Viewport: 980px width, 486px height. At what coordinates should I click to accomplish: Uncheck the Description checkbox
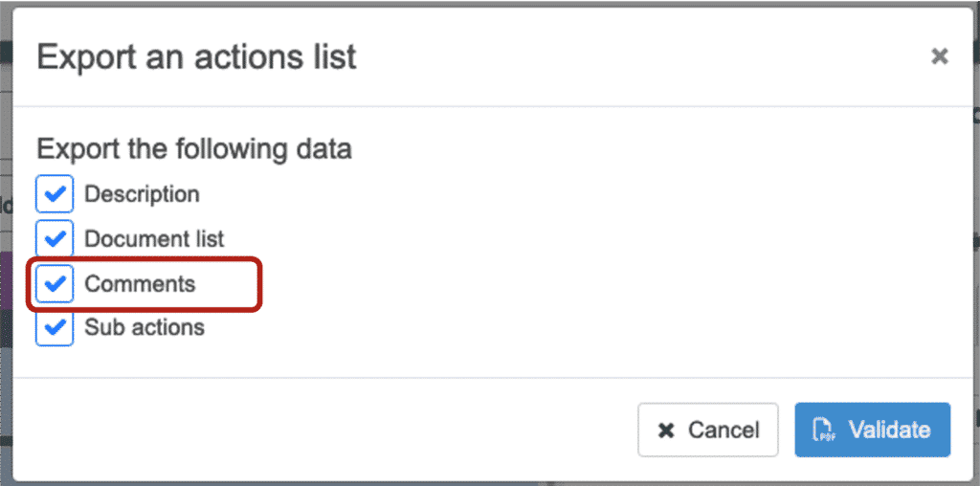(x=55, y=194)
